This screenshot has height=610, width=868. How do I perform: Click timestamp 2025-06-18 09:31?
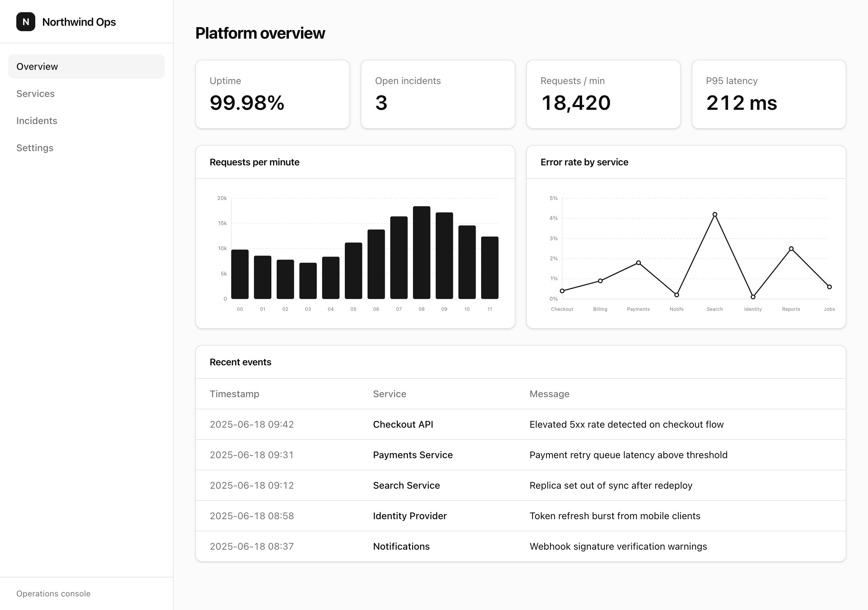click(x=252, y=455)
